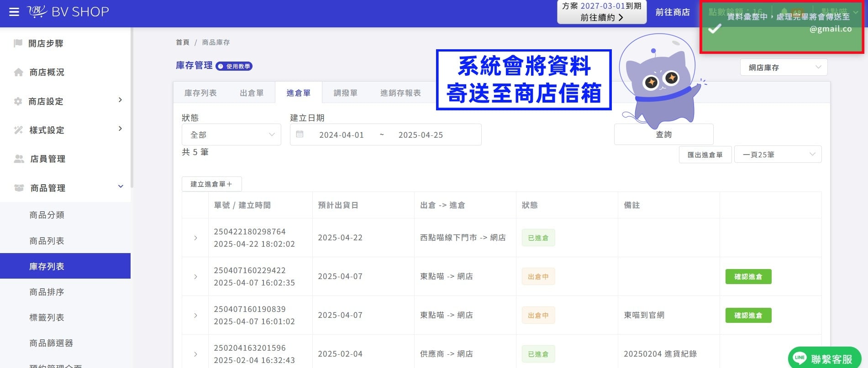Switch to the 調撥單 tab
Viewport: 868px width, 368px height.
point(345,93)
